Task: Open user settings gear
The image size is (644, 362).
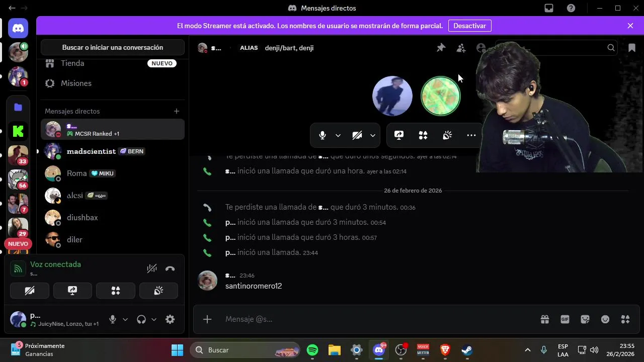Action: (x=170, y=319)
